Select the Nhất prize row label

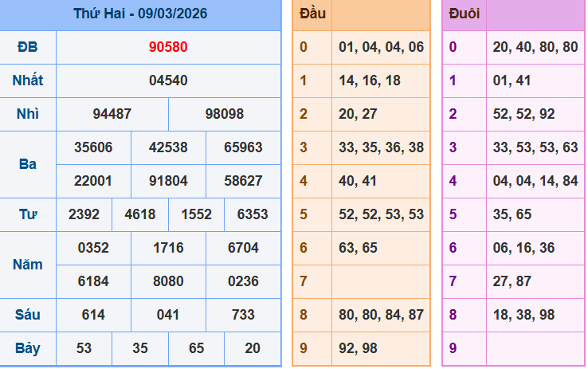click(28, 80)
